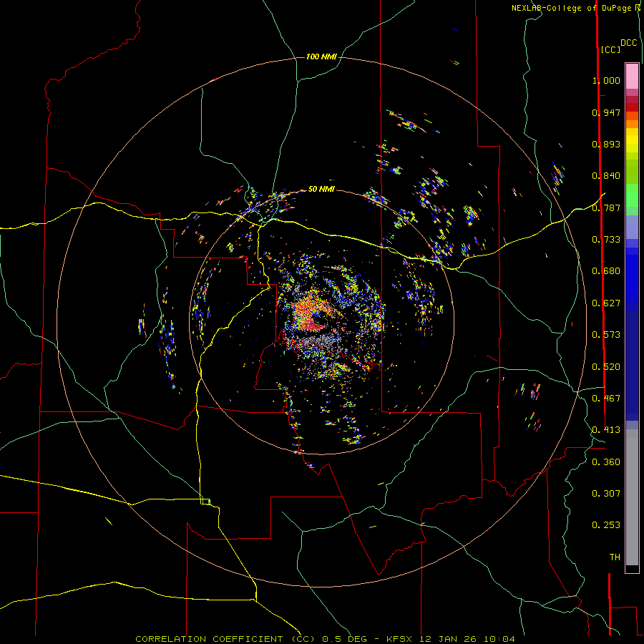644x644 pixels.
Task: Click the 1.000 scale value
Action: tap(606, 80)
